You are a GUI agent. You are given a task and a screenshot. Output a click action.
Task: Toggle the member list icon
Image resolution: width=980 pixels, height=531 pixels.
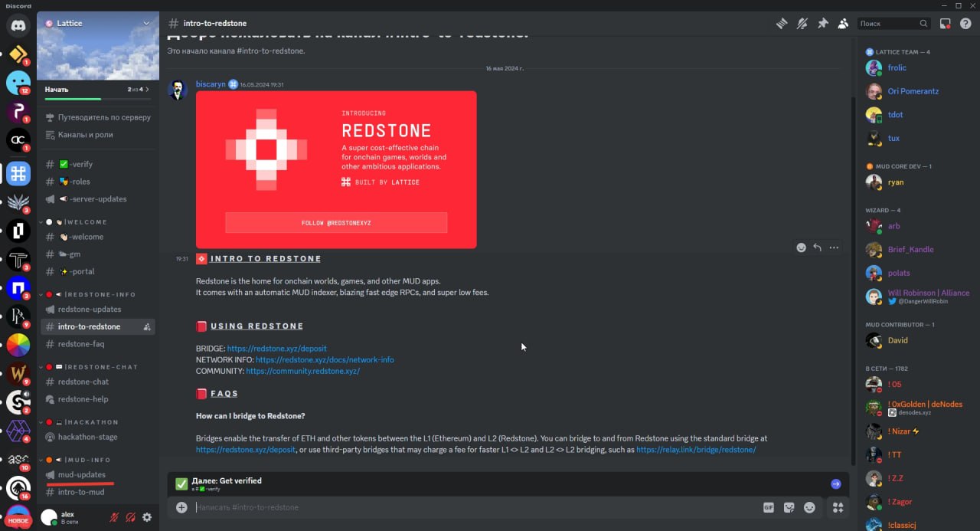[843, 24]
